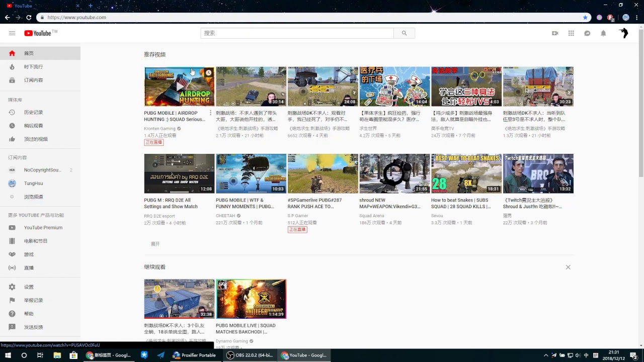Open the 24:08 video thumbnail
The height and width of the screenshot is (362, 644).
pos(323,86)
